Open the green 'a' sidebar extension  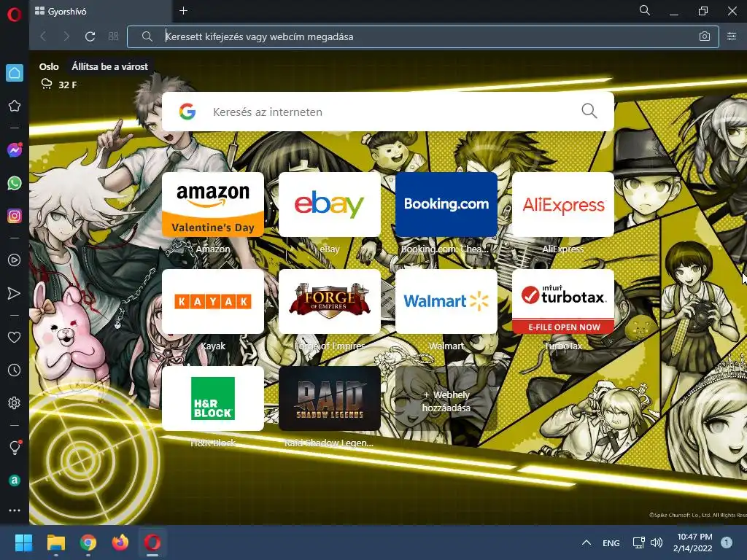tap(15, 480)
